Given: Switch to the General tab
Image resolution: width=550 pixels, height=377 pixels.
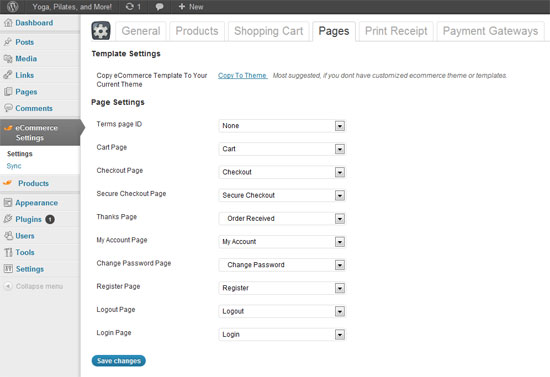Looking at the screenshot, I should click(x=141, y=31).
